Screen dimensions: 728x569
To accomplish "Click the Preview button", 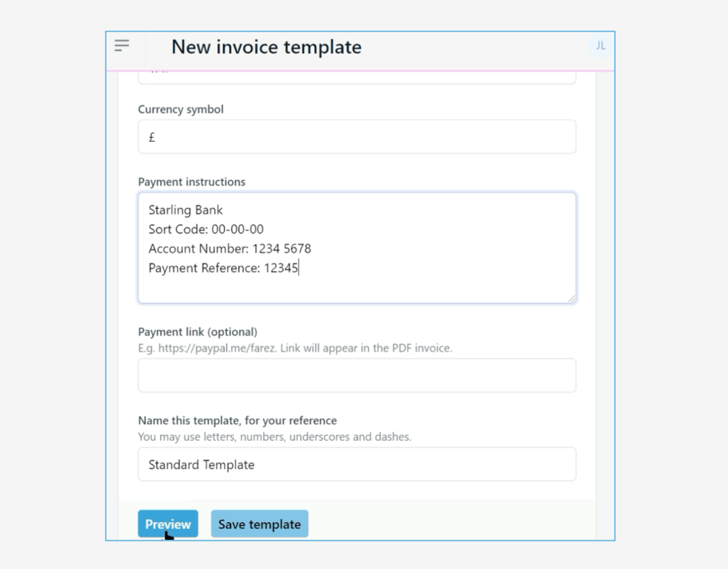I will tap(168, 524).
